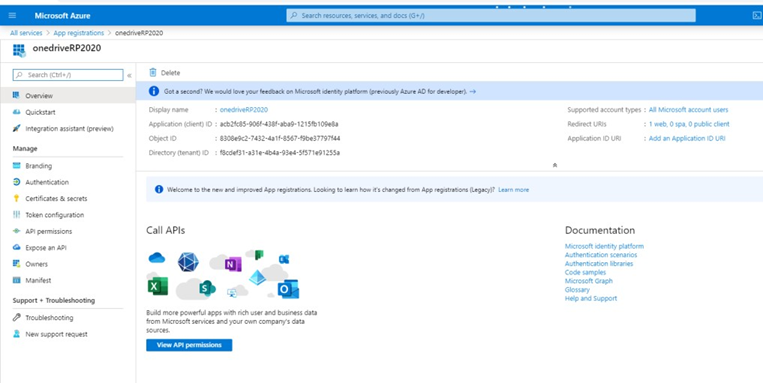Click the Expose an API cloud icon
This screenshot has width=763, height=383.
tap(17, 247)
